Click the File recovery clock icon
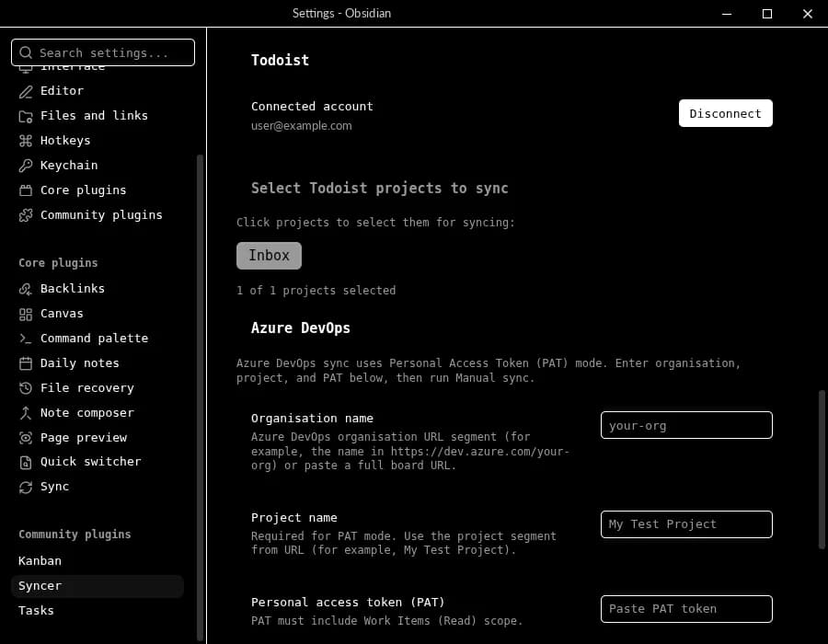828x644 pixels. click(x=26, y=388)
